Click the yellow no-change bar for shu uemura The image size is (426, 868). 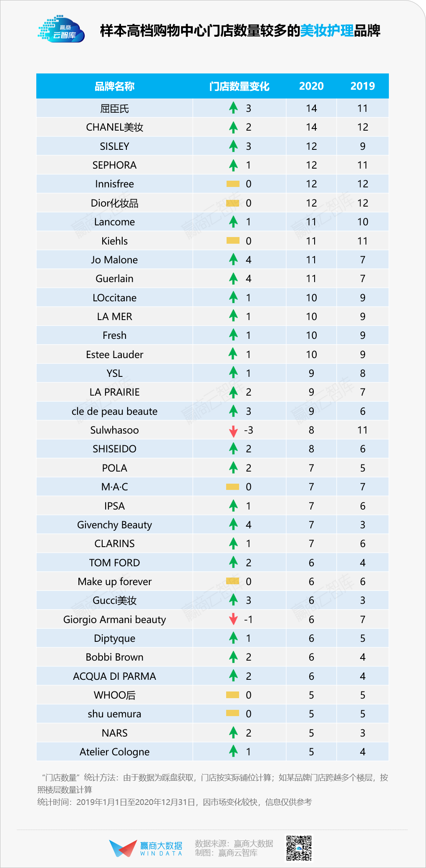232,713
